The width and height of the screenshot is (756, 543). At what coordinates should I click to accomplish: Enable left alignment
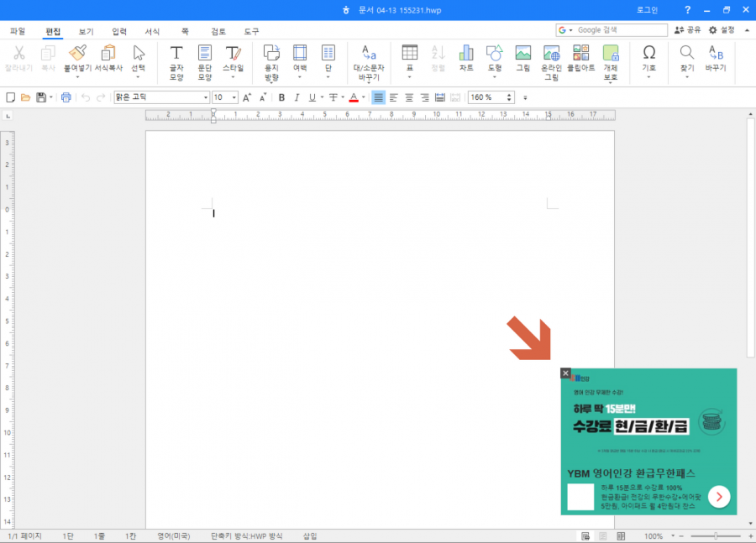pos(393,97)
